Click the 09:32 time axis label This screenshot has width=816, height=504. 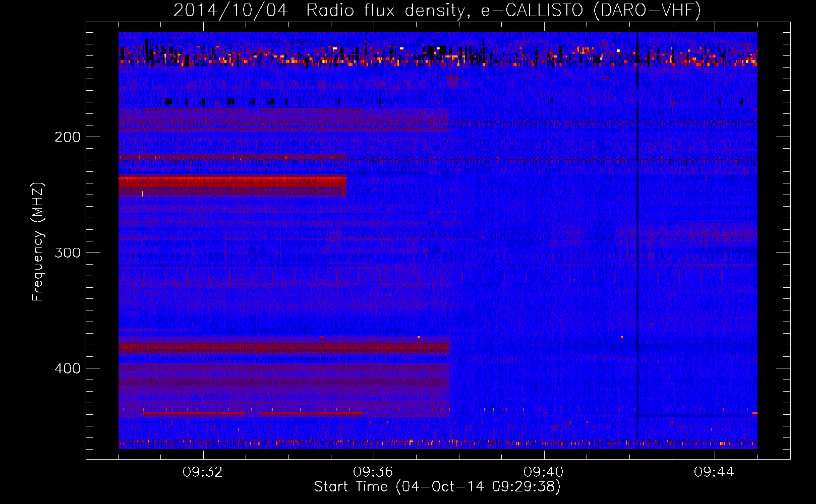pyautogui.click(x=203, y=472)
